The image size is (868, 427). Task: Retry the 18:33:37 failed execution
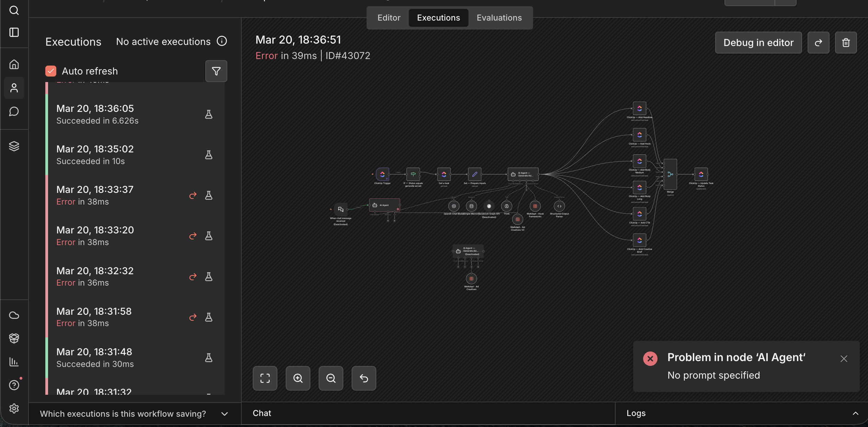(x=193, y=195)
